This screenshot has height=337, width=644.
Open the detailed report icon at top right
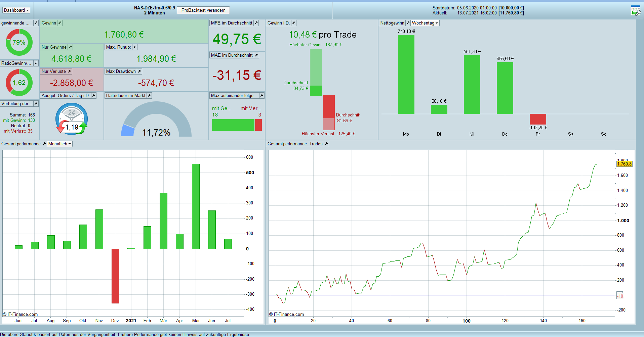[636, 10]
